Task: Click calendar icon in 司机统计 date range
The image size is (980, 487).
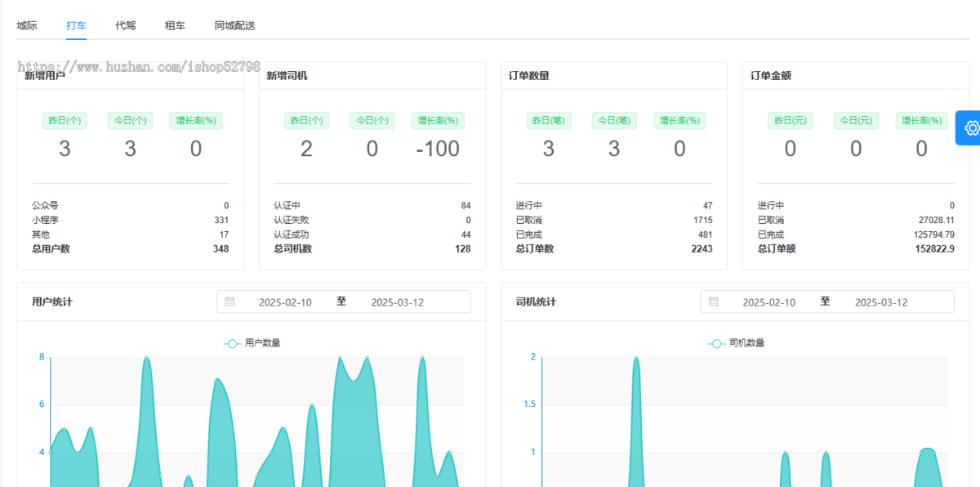Action: tap(714, 302)
